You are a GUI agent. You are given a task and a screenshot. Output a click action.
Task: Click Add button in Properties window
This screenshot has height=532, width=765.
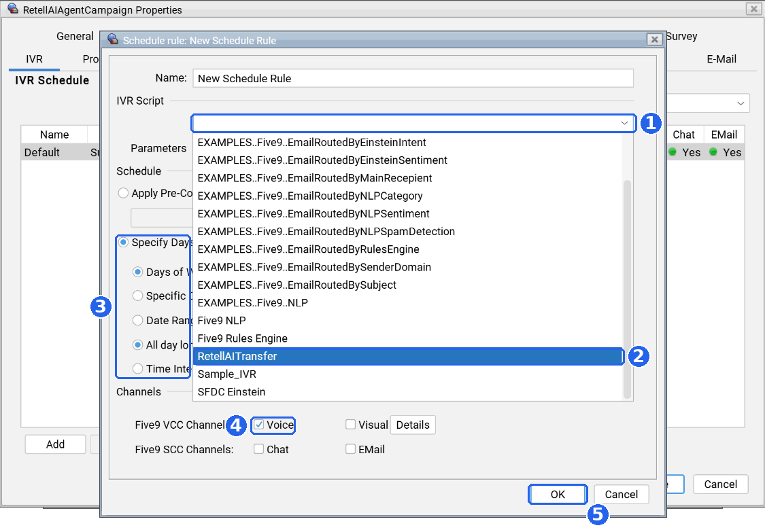pyautogui.click(x=55, y=444)
